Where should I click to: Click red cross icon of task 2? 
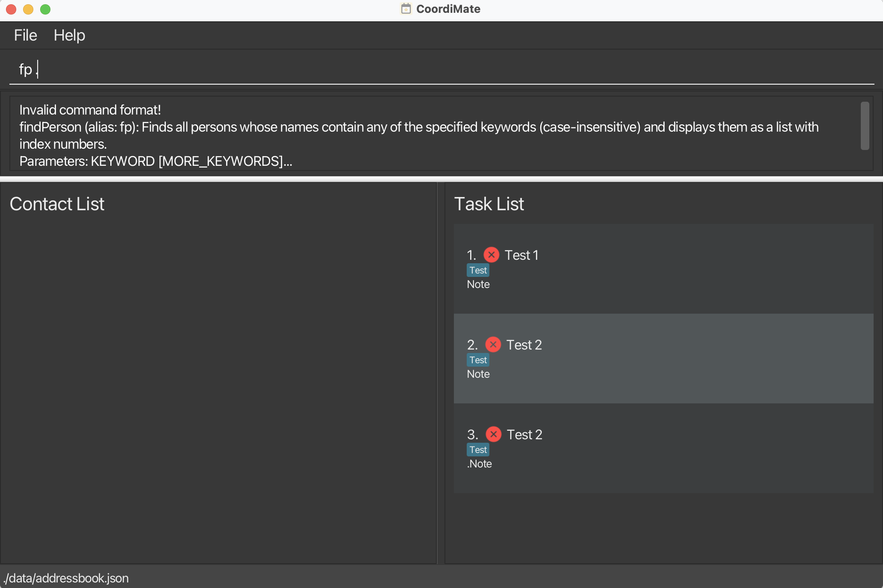tap(493, 344)
